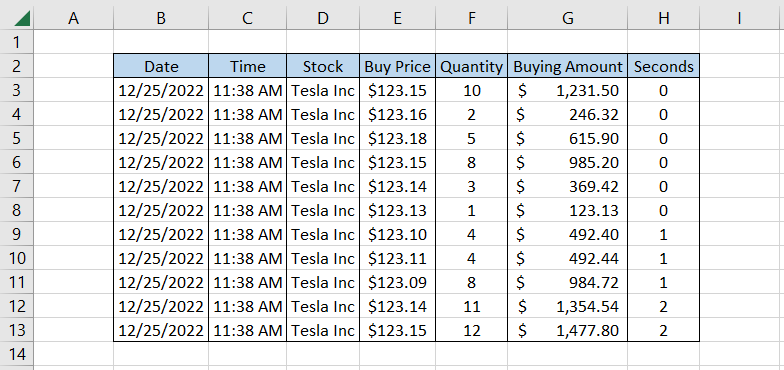This screenshot has width=784, height=370.
Task: Select the quantity cell showing 10
Action: pos(472,90)
